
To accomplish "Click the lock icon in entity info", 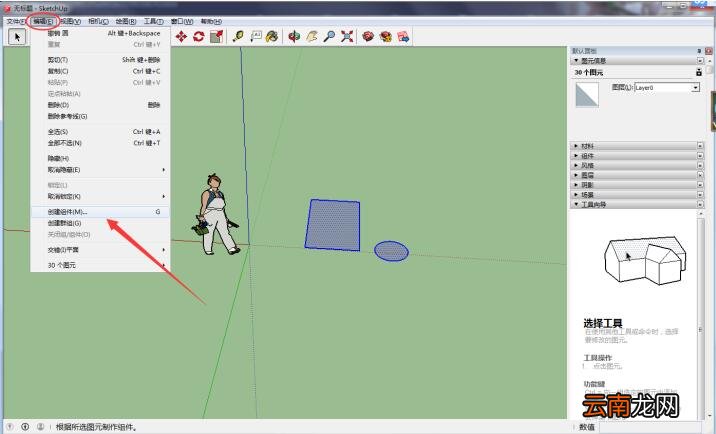I will click(x=699, y=72).
